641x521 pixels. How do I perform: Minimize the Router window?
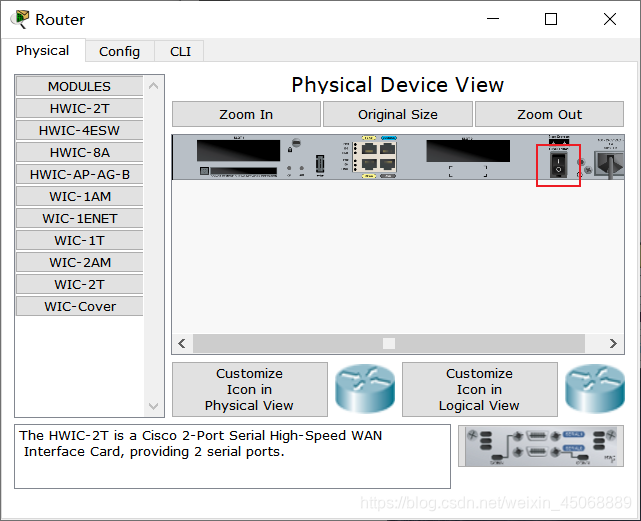(493, 19)
